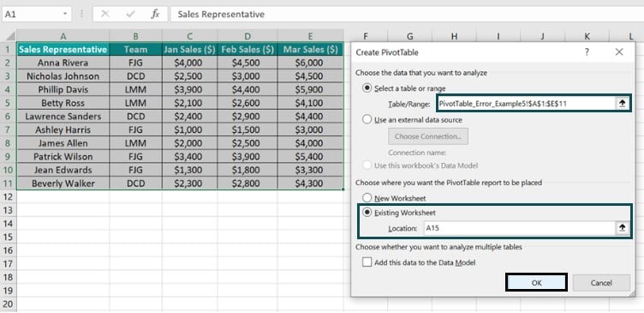The width and height of the screenshot is (644, 313).
Task: Click the Patrick Wilson cell
Action: (63, 156)
